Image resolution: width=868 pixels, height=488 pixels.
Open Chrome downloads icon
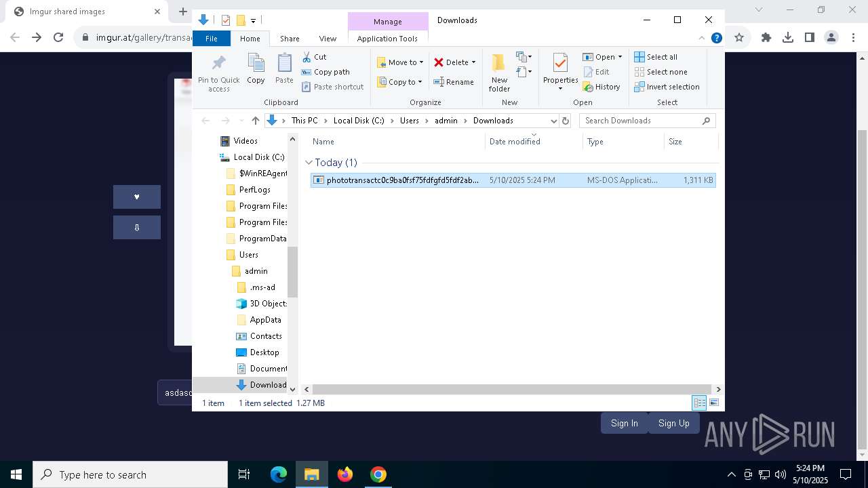coord(787,38)
